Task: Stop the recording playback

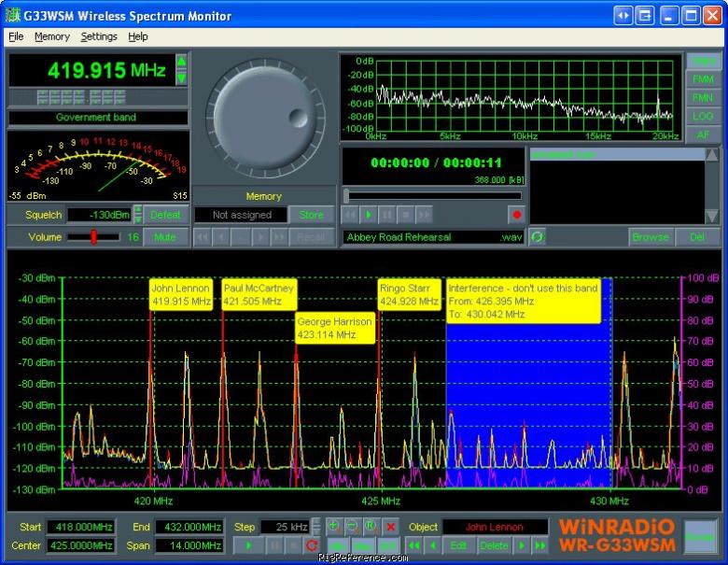Action: point(405,215)
